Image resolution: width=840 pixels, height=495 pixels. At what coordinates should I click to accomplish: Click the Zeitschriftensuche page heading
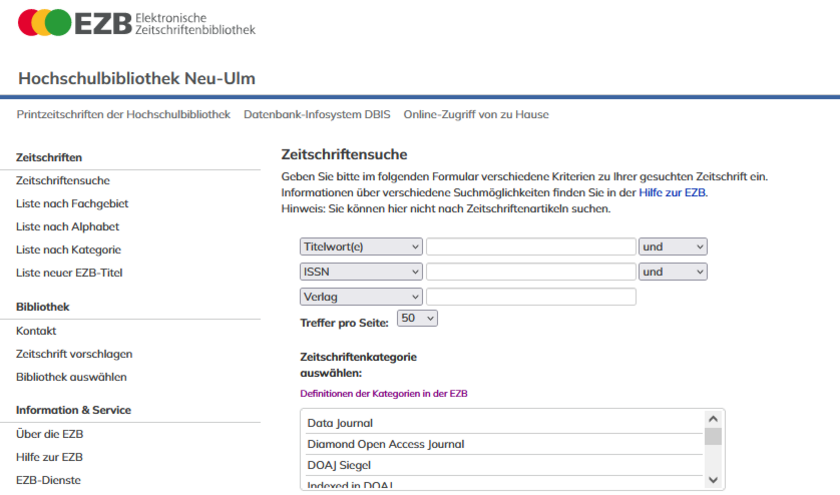pyautogui.click(x=344, y=155)
